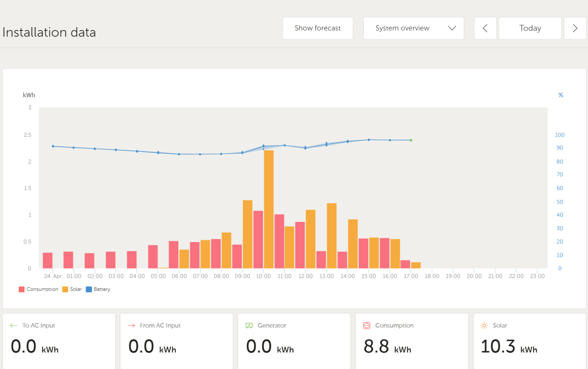Select the Solar 10.3 kWh summary card

click(x=529, y=341)
